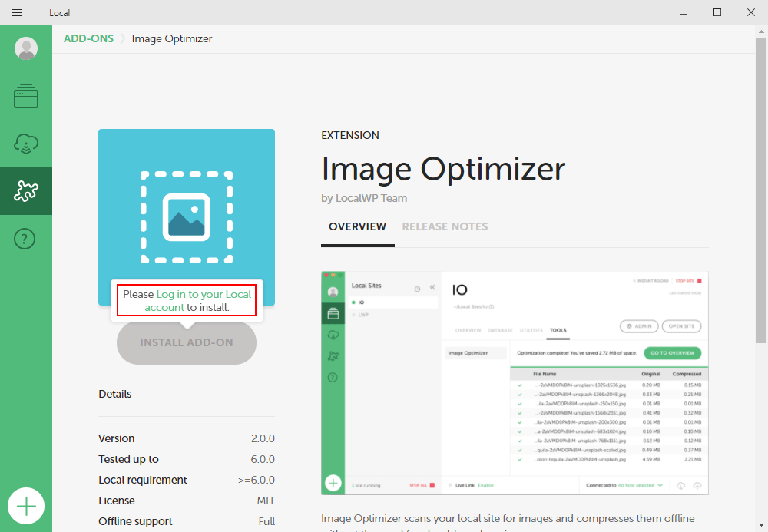Click the Image Optimizer main title
The height and width of the screenshot is (532, 768).
pos(443,170)
